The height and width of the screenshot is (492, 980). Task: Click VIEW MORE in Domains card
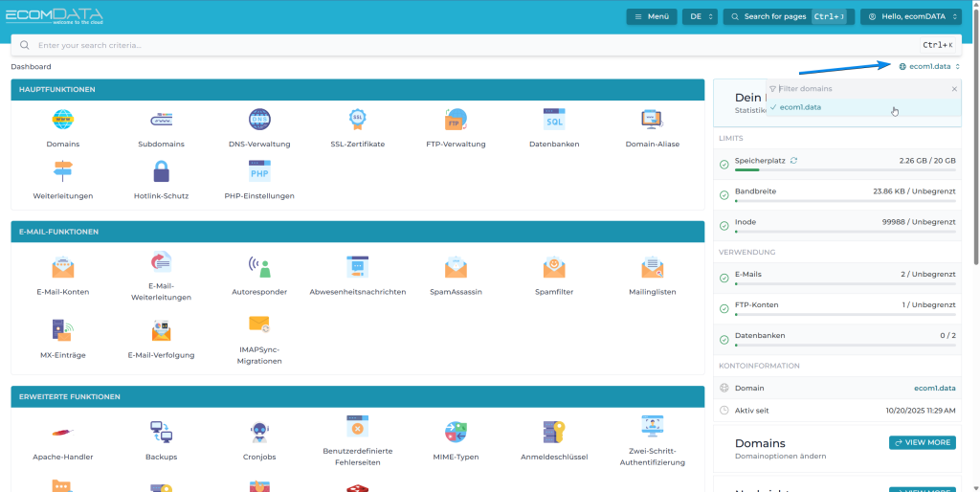coord(922,442)
